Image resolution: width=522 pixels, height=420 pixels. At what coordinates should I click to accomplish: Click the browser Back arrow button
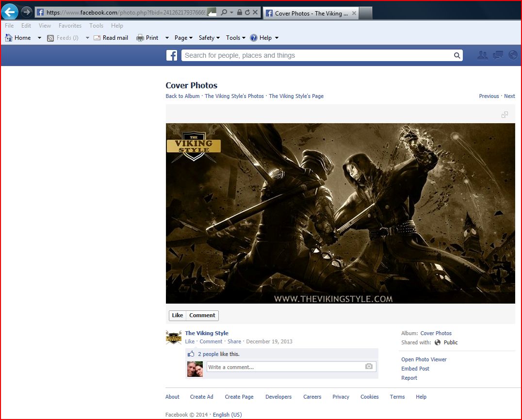[x=10, y=12]
